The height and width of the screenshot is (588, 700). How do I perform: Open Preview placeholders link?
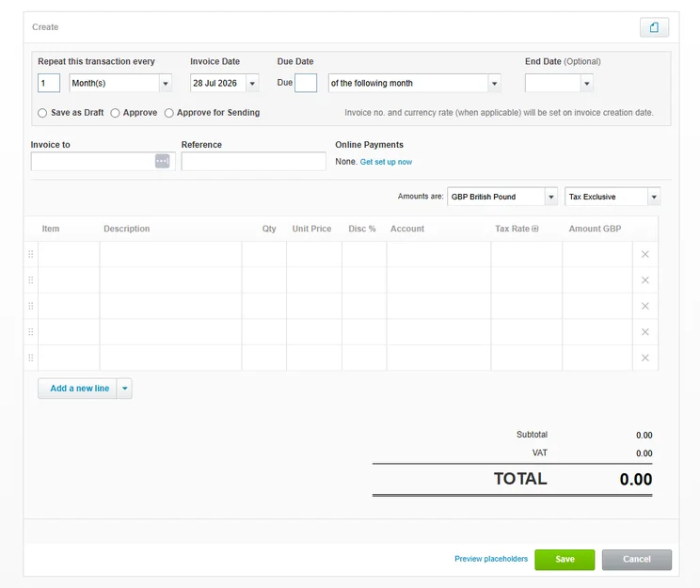click(491, 559)
